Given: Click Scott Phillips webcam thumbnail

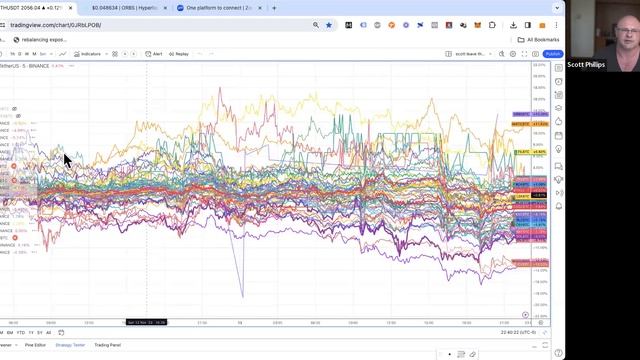Looking at the screenshot, I should (603, 36).
